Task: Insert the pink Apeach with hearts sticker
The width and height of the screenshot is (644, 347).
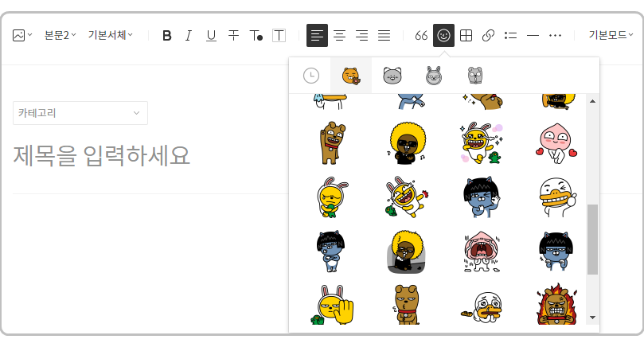Action: (x=556, y=143)
